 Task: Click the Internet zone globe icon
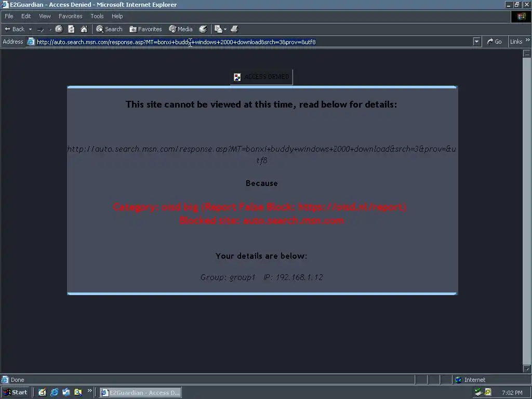[458, 380]
